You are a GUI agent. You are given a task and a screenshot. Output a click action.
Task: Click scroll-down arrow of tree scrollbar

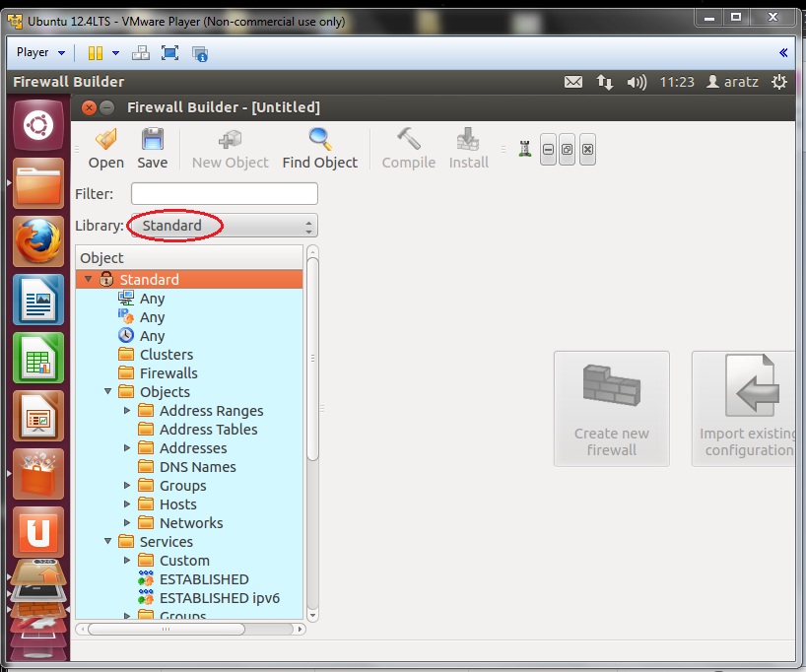(x=312, y=615)
